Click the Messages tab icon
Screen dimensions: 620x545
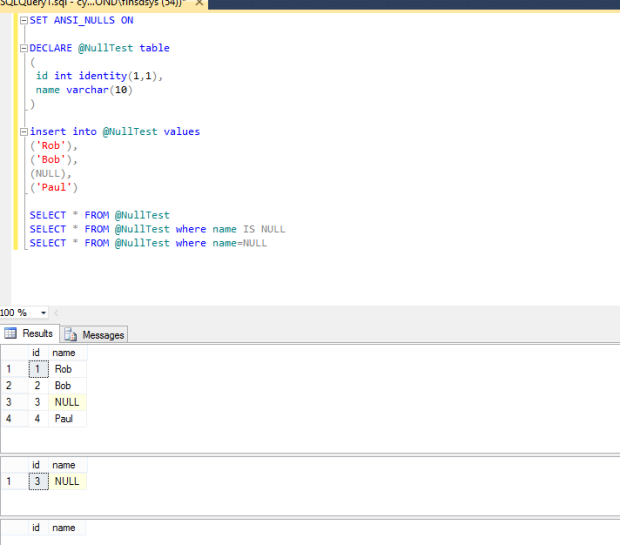point(72,334)
